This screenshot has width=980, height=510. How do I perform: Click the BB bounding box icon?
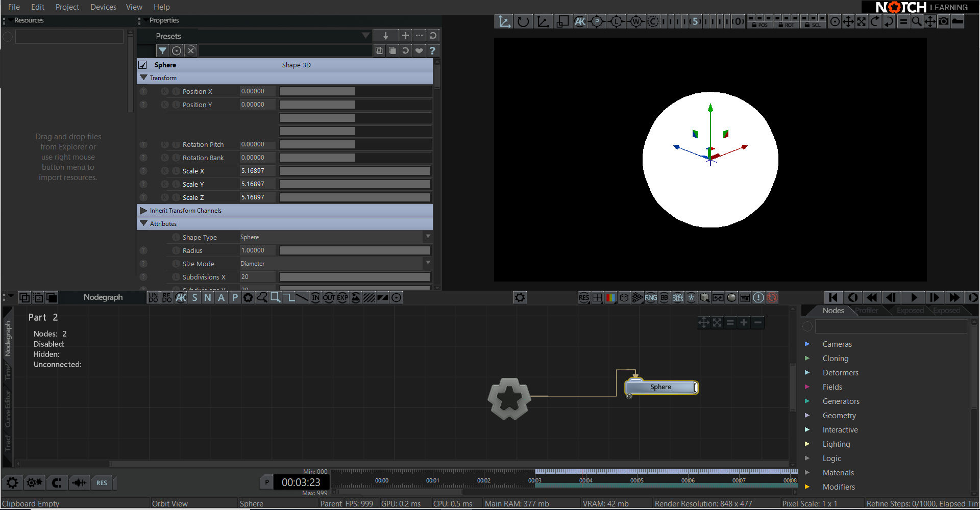coord(664,297)
